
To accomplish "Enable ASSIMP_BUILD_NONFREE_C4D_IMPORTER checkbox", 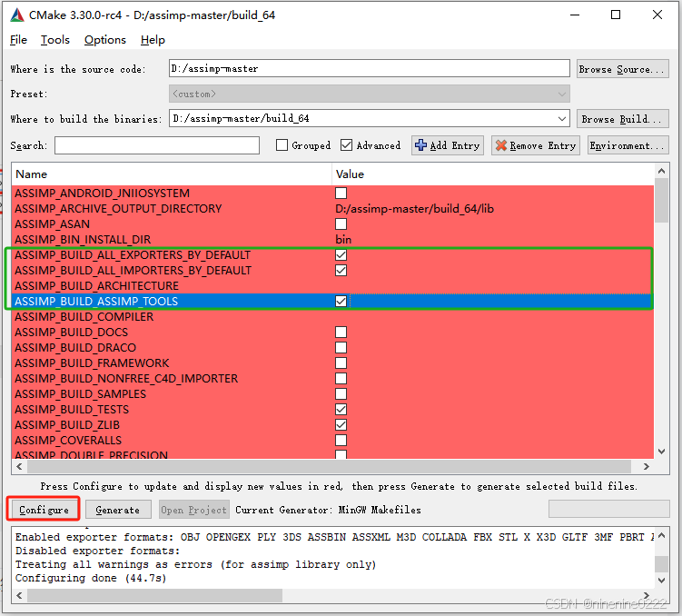I will pos(341,379).
